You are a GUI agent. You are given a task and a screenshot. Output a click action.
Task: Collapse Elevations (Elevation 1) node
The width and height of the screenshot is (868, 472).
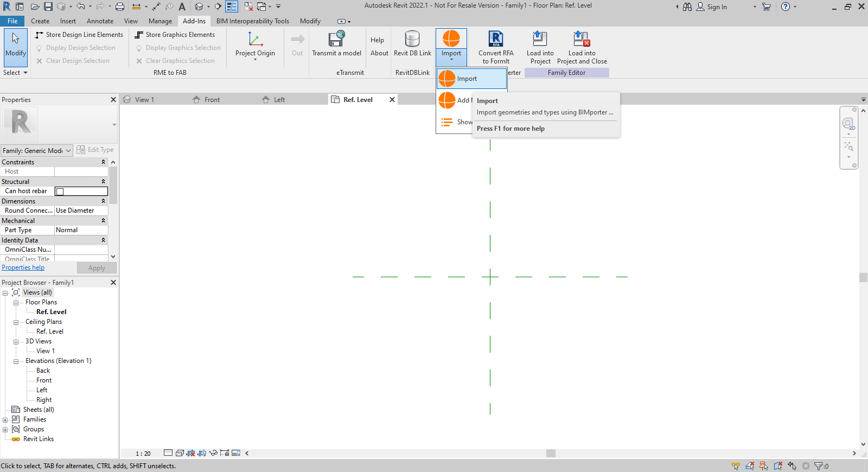16,361
